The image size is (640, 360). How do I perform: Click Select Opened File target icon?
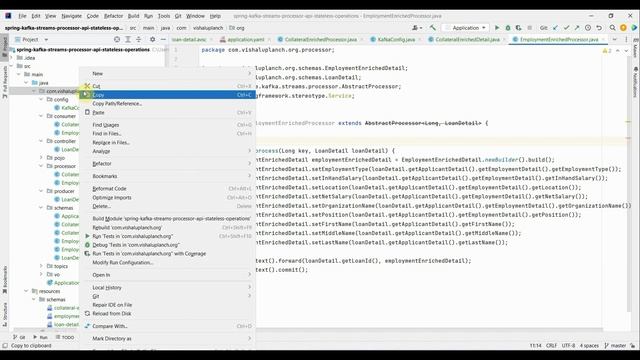coord(117,40)
